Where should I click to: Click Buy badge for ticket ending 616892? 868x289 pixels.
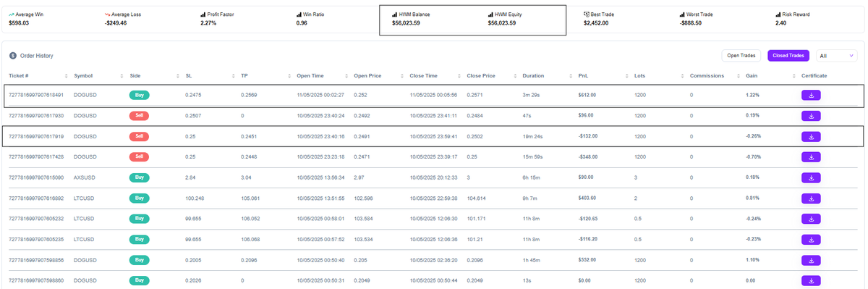point(139,198)
